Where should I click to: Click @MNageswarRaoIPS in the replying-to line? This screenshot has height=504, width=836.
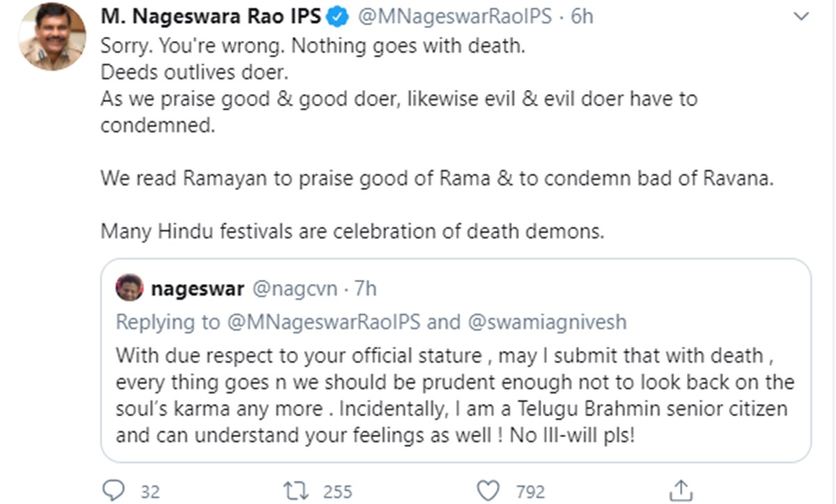tap(343, 322)
